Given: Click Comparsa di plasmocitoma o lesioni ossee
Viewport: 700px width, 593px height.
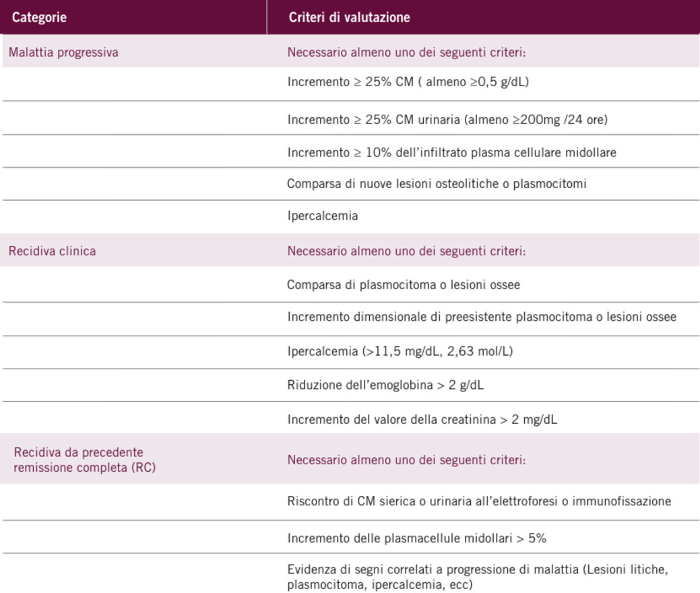Looking at the screenshot, I should coord(404,284).
